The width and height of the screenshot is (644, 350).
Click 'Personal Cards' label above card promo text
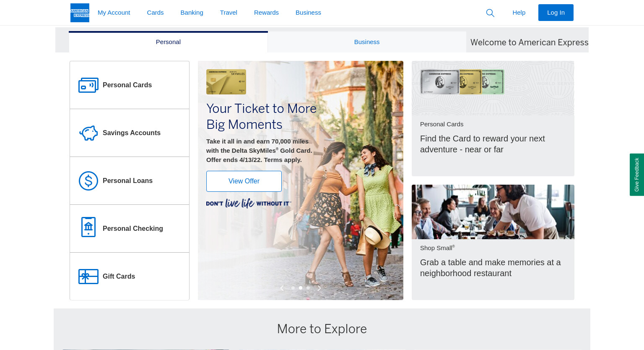441,124
